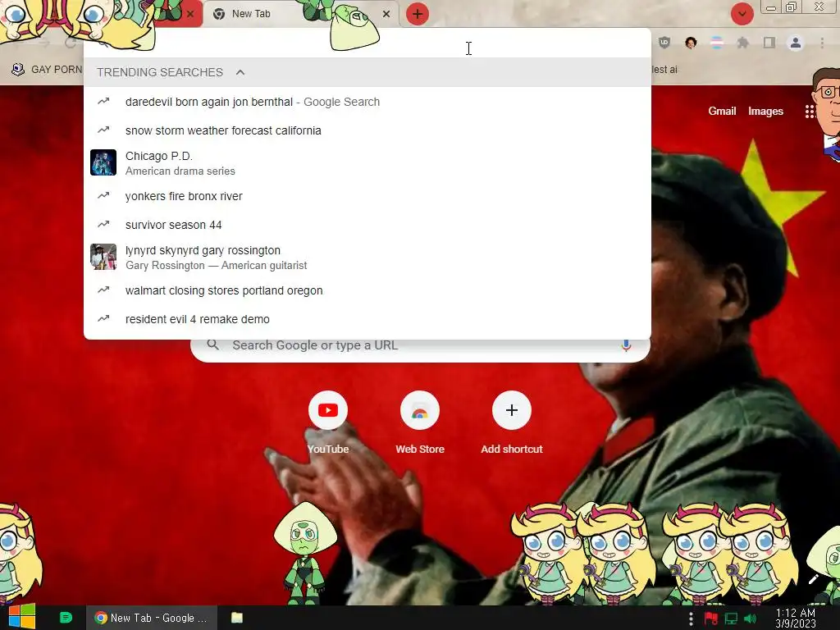Click the New Tab - Google Chrome taskbar button
Screen dimensions: 840x630
(x=152, y=618)
